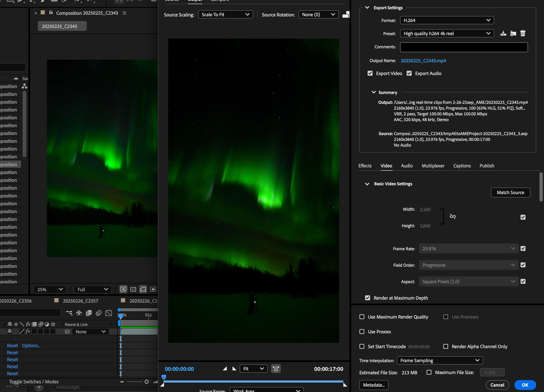Viewport: 544px width, 392px height.
Task: Collapse the Summary section
Action: (373, 92)
